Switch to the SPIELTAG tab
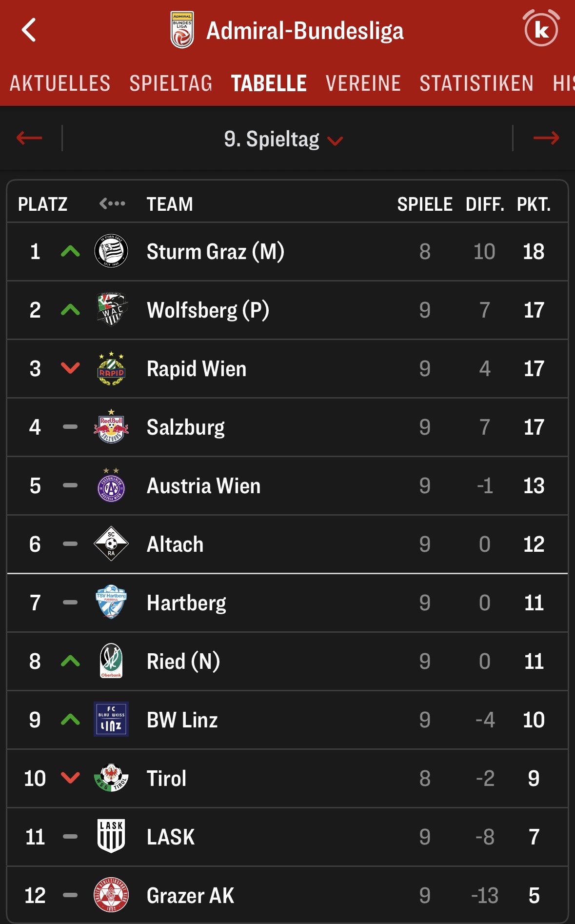The image size is (575, 924). point(171,83)
